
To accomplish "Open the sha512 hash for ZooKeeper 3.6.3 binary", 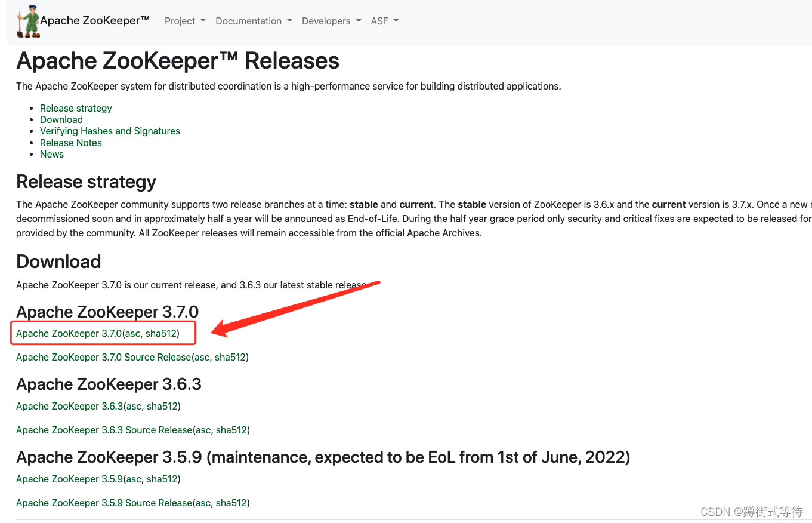I will click(162, 406).
